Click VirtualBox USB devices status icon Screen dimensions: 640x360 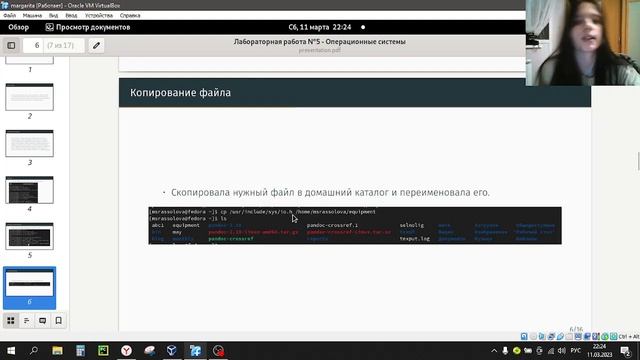point(560,336)
